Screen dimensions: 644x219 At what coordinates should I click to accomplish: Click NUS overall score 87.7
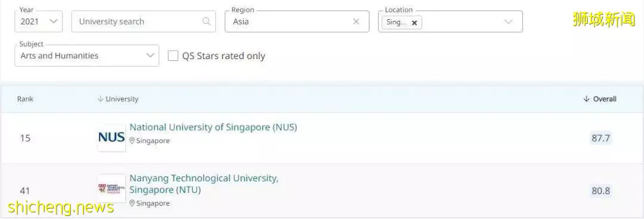point(600,138)
